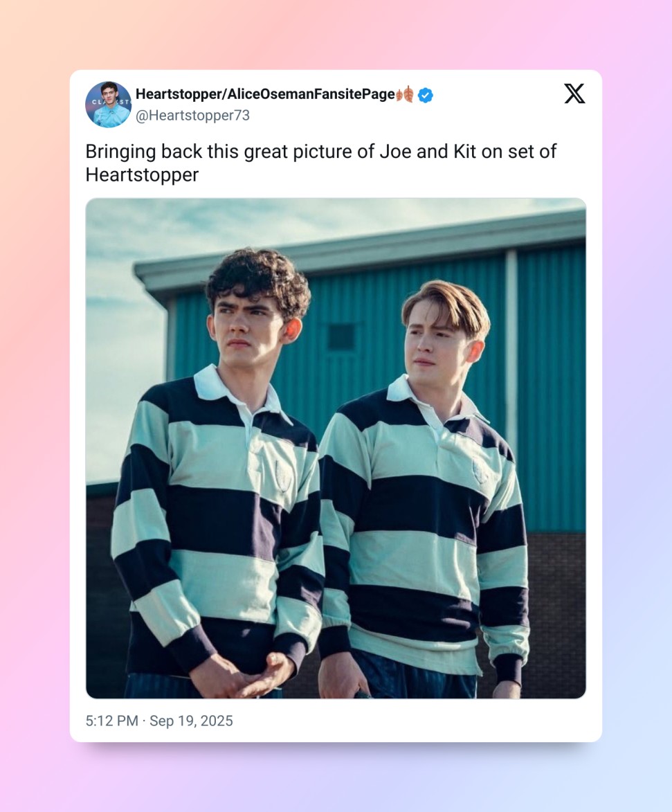
Task: Click the crest on the right rugby shirt
Action: (480, 471)
